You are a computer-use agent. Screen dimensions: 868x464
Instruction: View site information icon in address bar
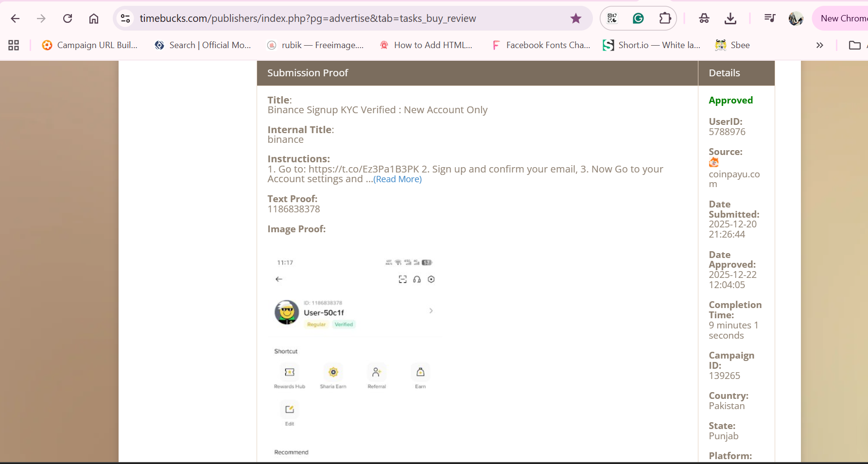tap(125, 18)
